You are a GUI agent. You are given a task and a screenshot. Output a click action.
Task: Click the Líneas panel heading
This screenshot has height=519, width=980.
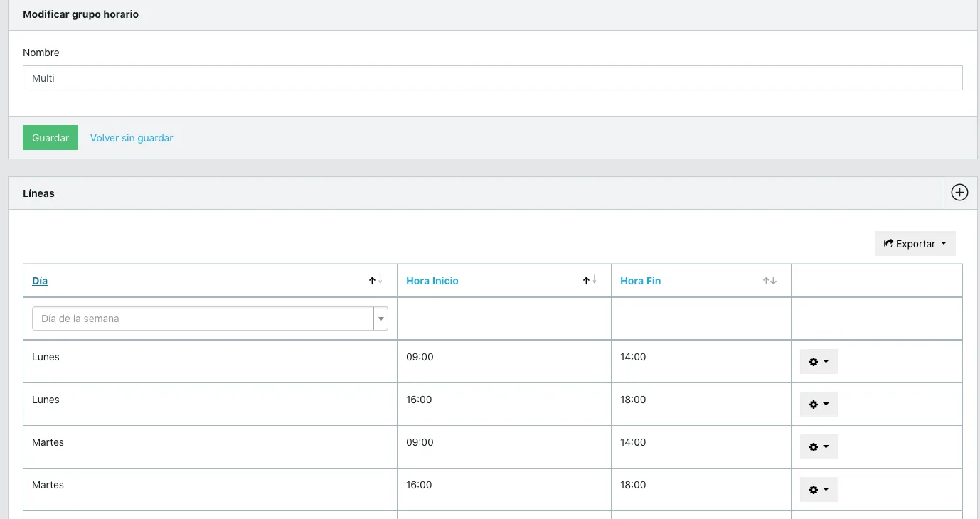[x=38, y=193]
